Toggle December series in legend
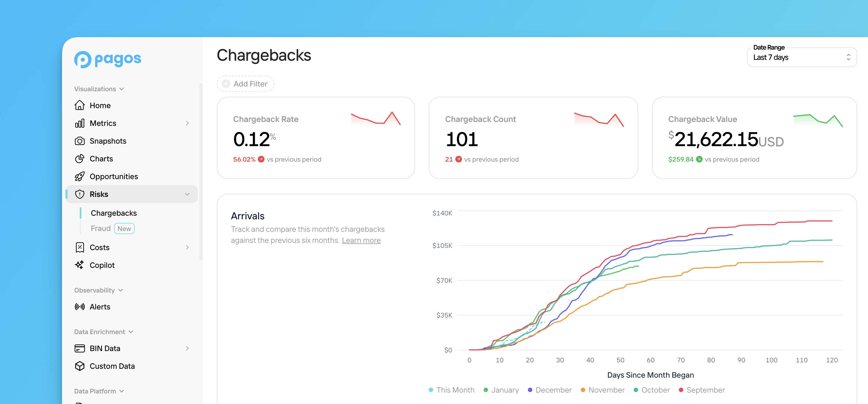This screenshot has height=404, width=868. [549, 390]
